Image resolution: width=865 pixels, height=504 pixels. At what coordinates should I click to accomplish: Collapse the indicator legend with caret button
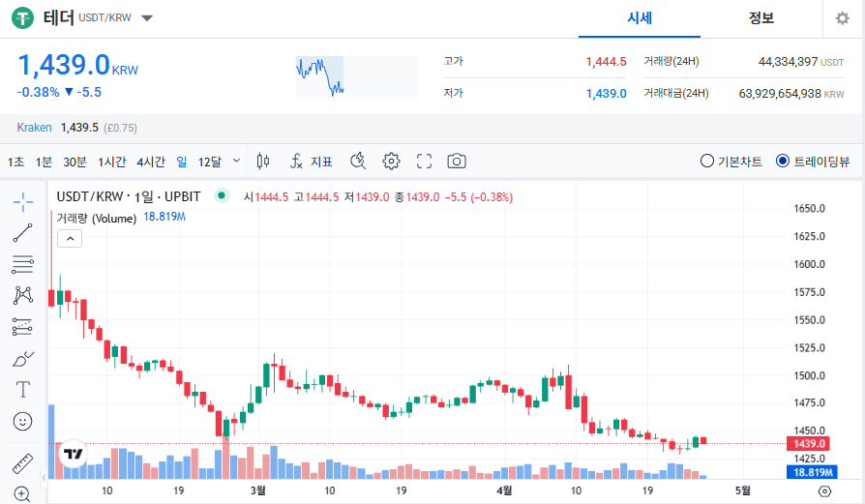click(70, 239)
